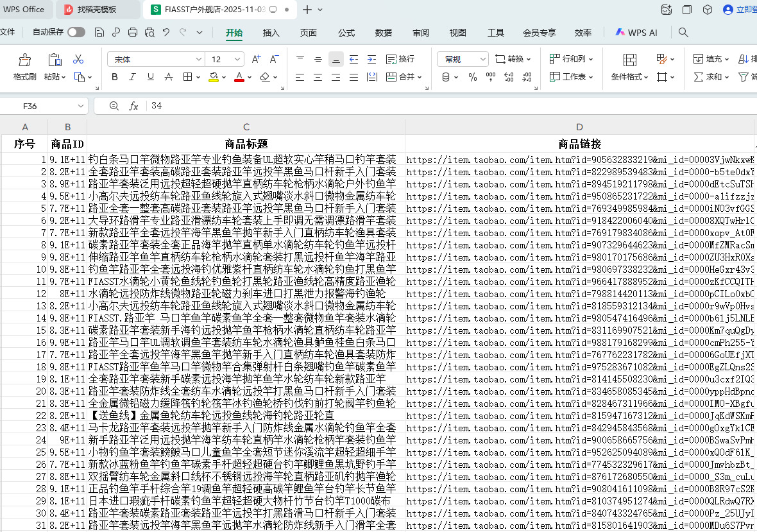Viewport: 757px width, 532px height.
Task: Click the scissors Cut icon
Action: coord(78,60)
